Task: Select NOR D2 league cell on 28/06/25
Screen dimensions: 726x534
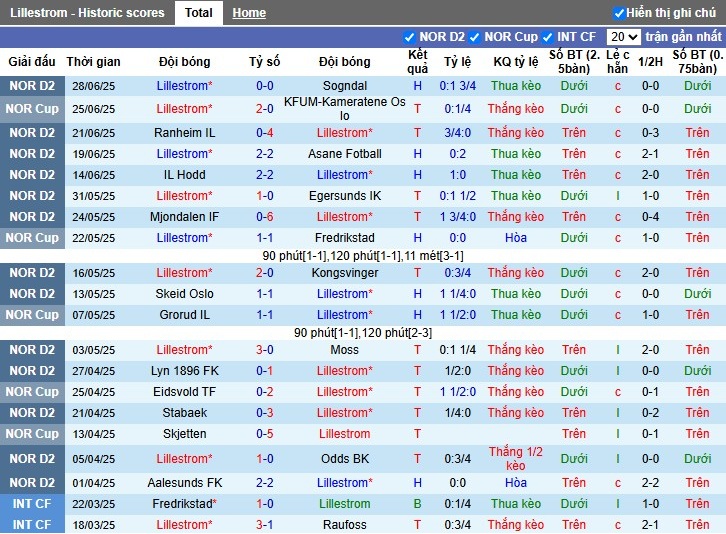Action: 32,86
